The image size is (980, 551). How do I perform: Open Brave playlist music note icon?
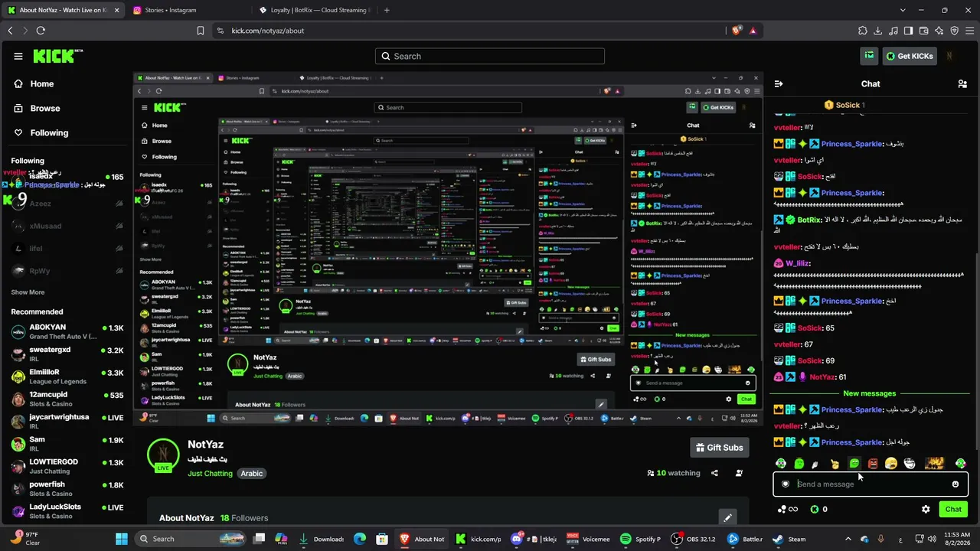(x=893, y=31)
